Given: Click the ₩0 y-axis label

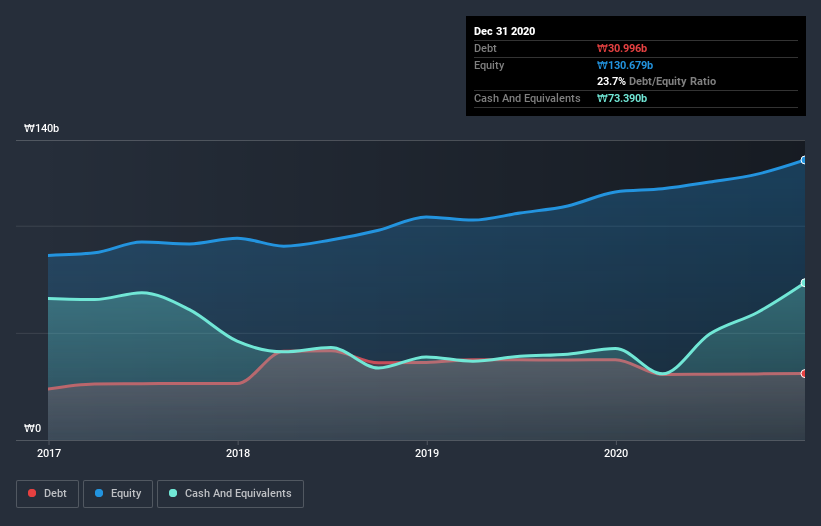Looking at the screenshot, I should tap(32, 428).
